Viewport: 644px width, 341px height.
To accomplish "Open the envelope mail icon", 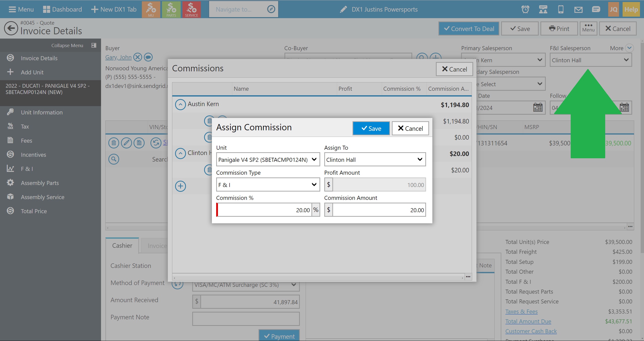I will (x=578, y=10).
